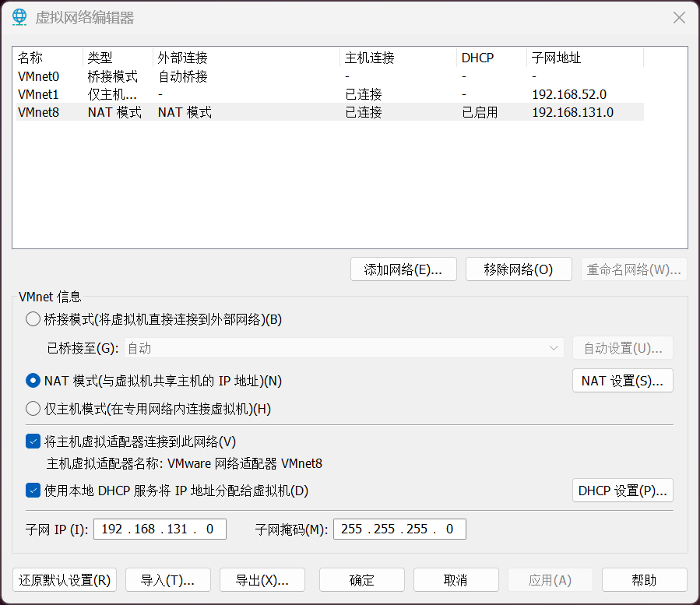
Task: Click 确定 button
Action: pos(362,580)
